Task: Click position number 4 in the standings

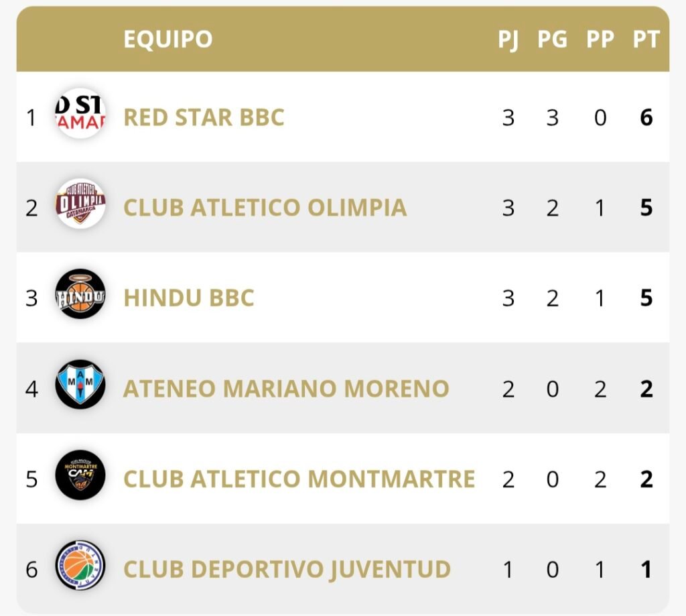Action: 31,389
